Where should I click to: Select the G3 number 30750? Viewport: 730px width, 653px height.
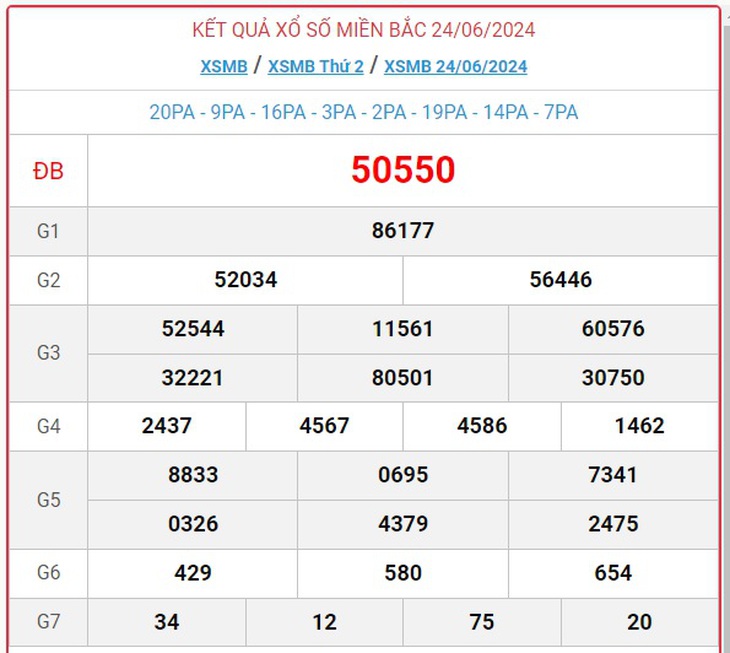[613, 377]
